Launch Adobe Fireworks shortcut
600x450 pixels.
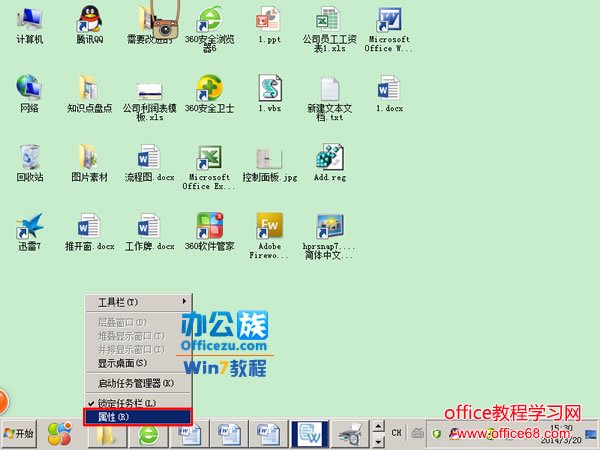pyautogui.click(x=269, y=235)
